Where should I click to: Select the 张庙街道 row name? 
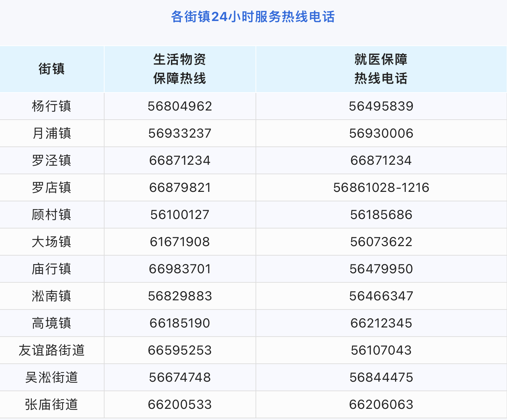pos(52,404)
